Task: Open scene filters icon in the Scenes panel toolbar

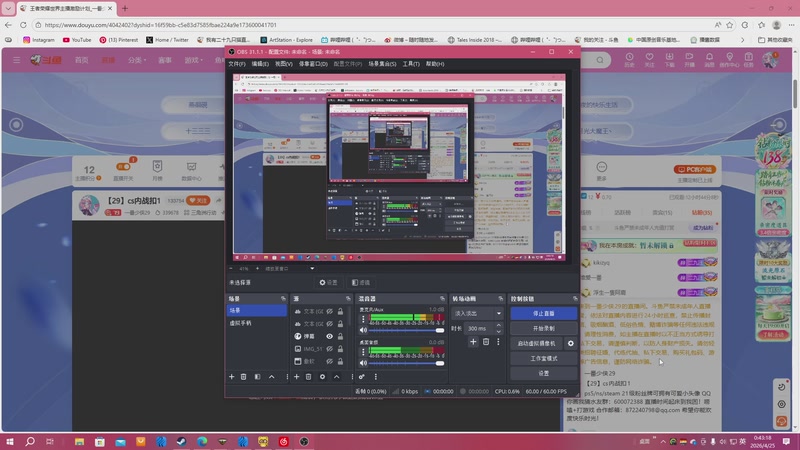Action: pos(258,377)
